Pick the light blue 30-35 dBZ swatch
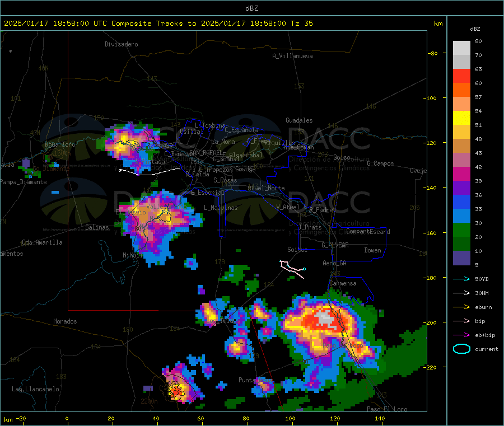 (461, 216)
